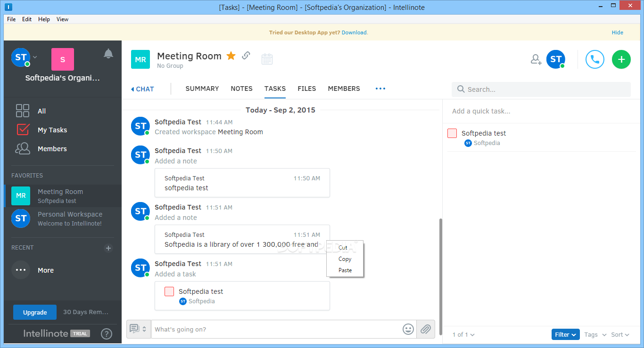Screen dimensions: 644x348
Task: Check the Softpedia test task in right panel
Action: (452, 133)
